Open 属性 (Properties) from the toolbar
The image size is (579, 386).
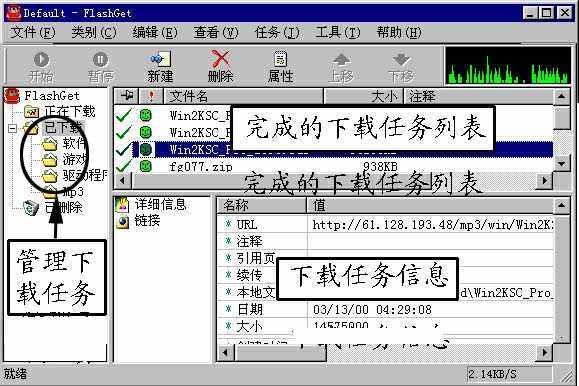tap(280, 66)
